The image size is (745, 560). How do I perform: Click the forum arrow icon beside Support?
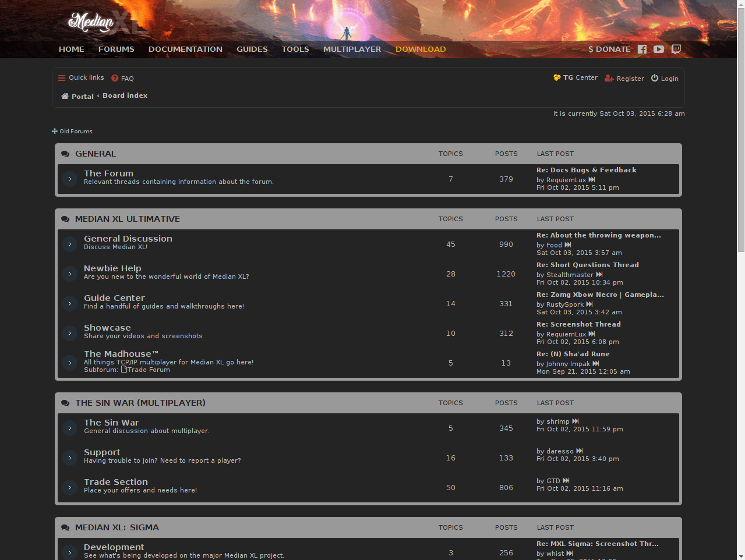click(69, 458)
